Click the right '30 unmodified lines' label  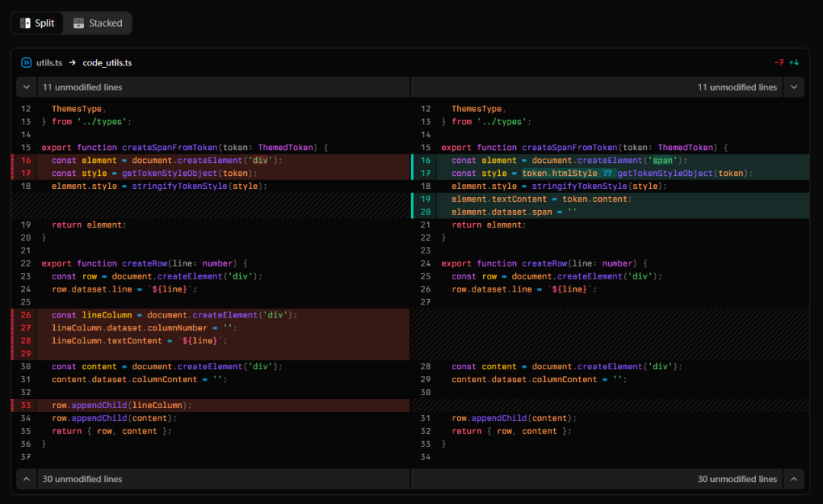(737, 479)
